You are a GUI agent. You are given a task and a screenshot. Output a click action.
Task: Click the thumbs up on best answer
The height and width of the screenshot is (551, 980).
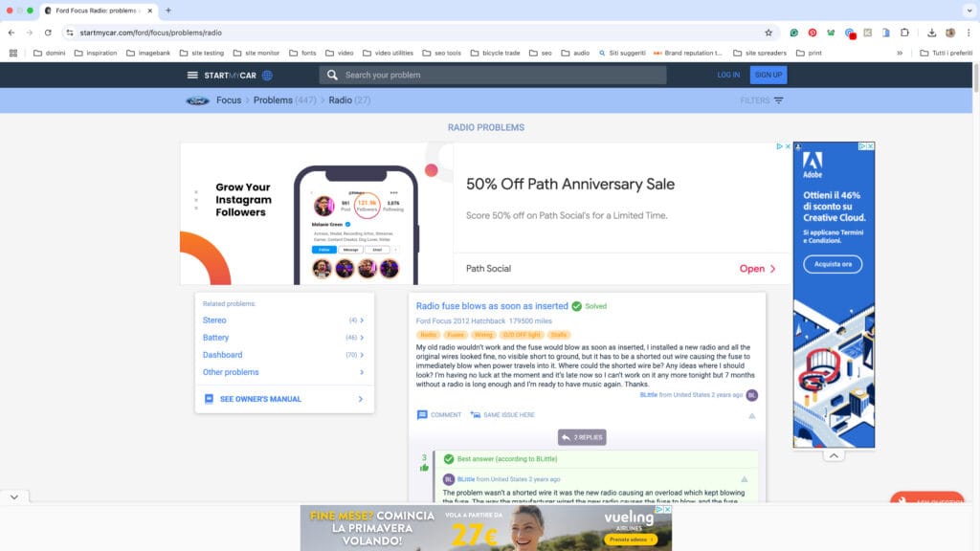click(424, 468)
